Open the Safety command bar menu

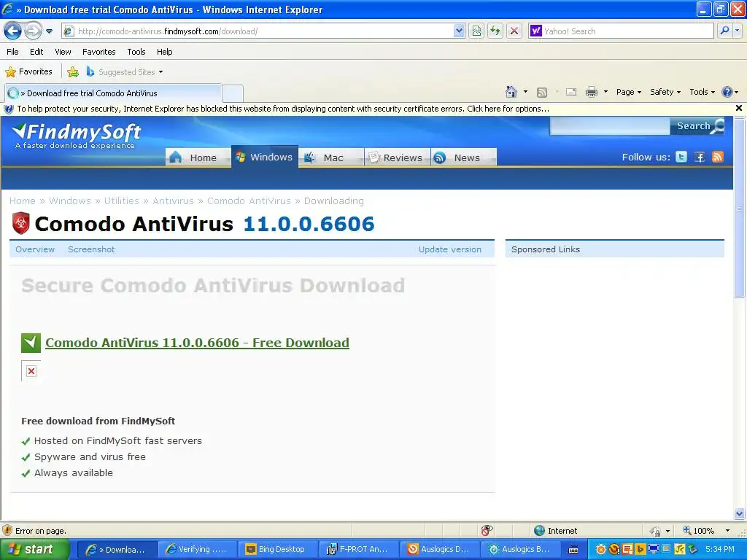[x=665, y=92]
